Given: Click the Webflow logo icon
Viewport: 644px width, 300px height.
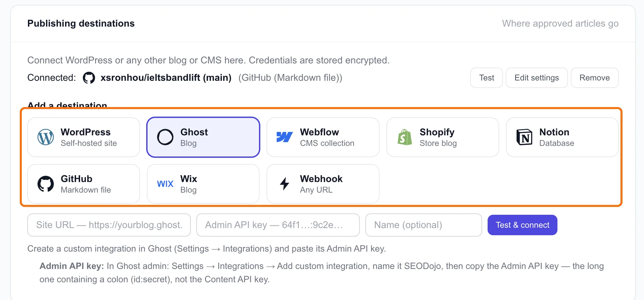Looking at the screenshot, I should (285, 137).
